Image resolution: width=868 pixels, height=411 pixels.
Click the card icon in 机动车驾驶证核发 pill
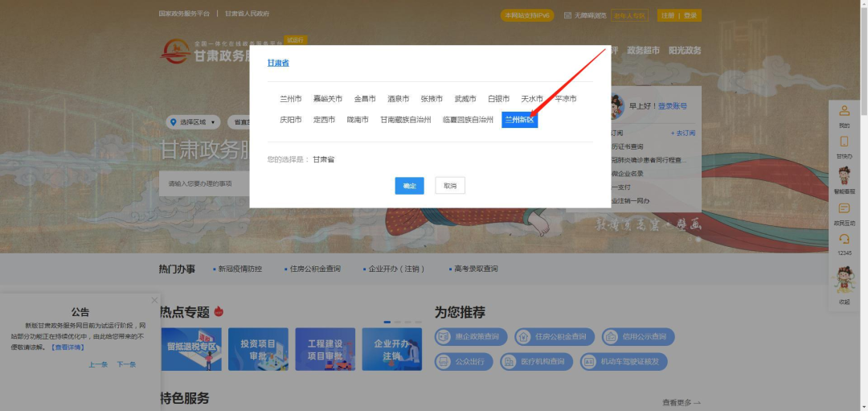(589, 362)
